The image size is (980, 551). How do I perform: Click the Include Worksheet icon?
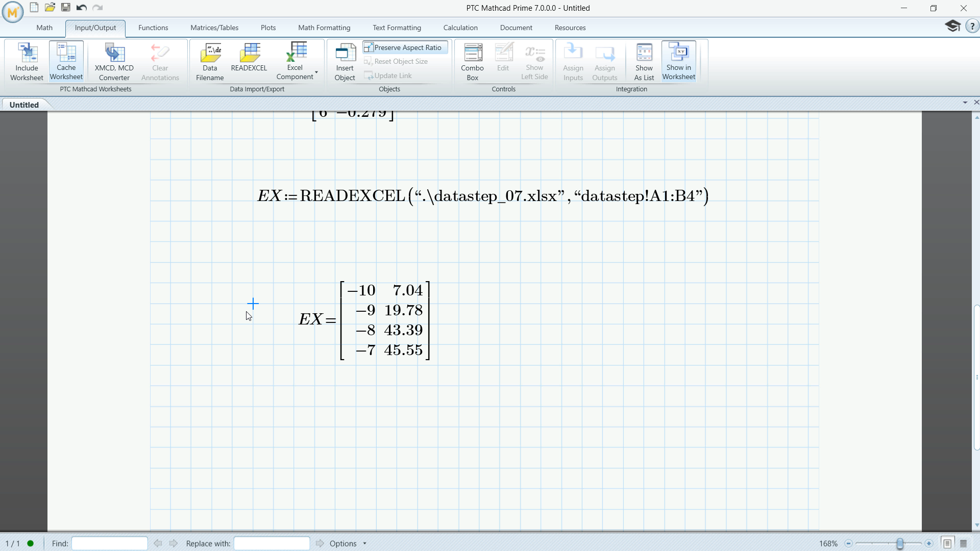[x=27, y=62]
